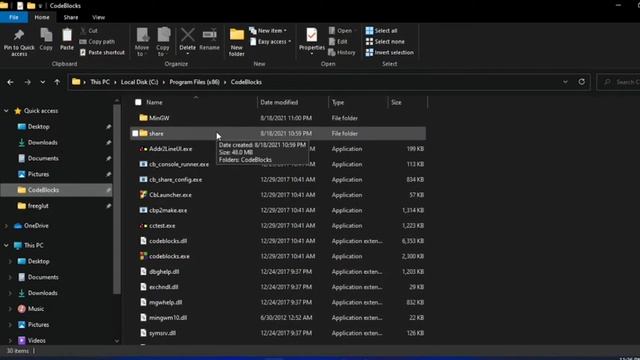Refresh the CodeBlocks folder view
640x360 pixels.
click(x=582, y=82)
